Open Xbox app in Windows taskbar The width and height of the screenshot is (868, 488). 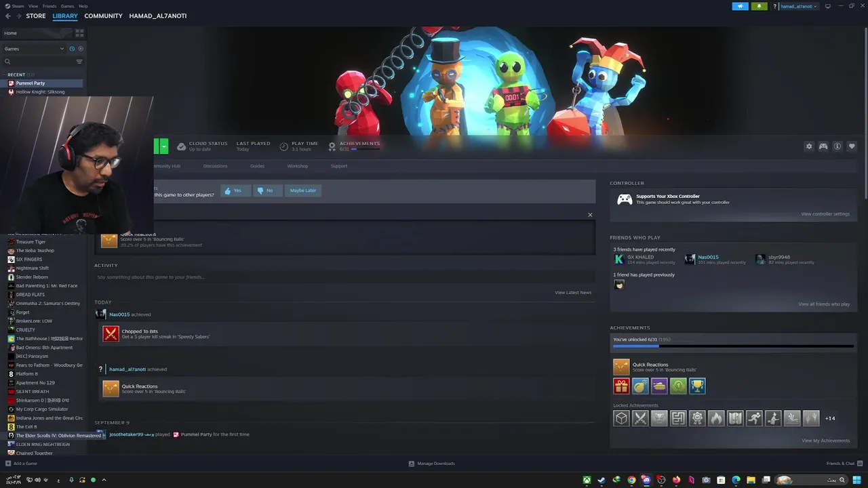pos(587,480)
